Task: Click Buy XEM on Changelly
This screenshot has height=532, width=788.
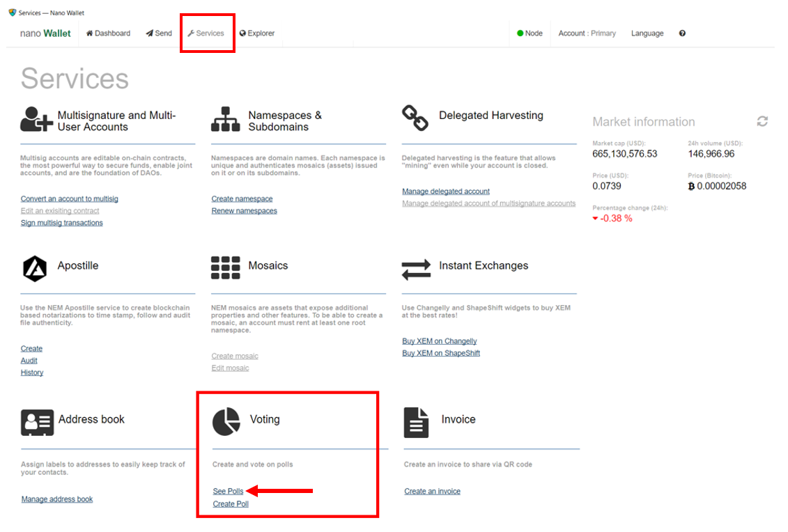Action: pyautogui.click(x=440, y=341)
